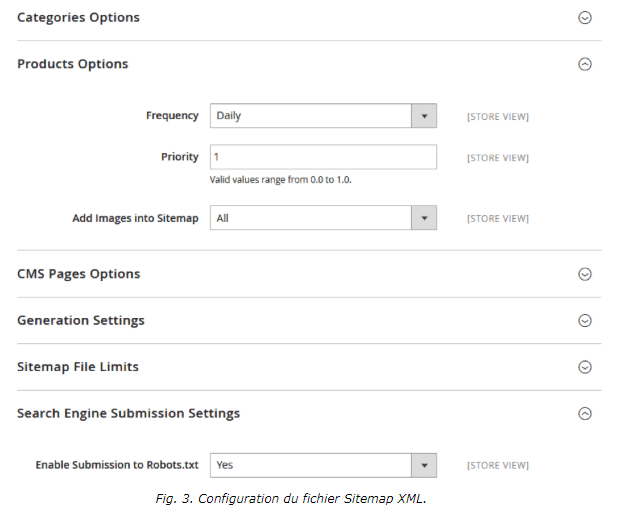Click the Frequency dropdown arrow button

coord(424,116)
